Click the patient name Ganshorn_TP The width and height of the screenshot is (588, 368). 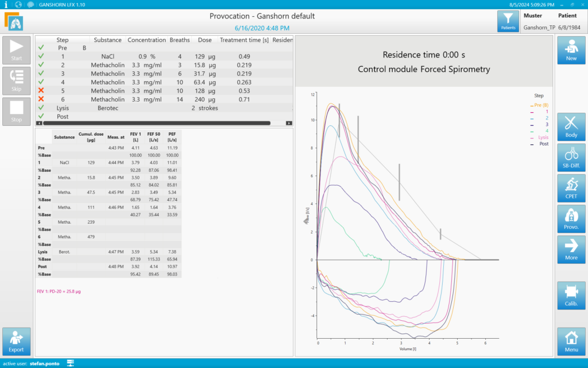point(539,28)
